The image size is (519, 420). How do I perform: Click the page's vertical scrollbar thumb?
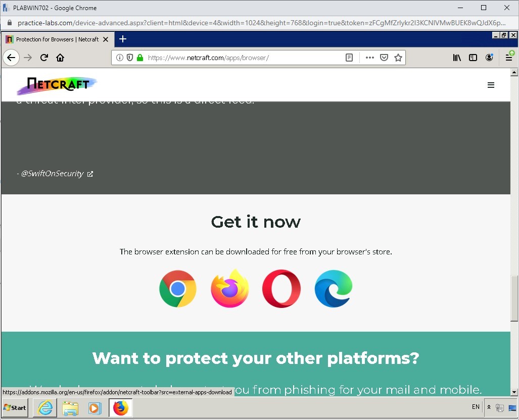tap(514, 298)
